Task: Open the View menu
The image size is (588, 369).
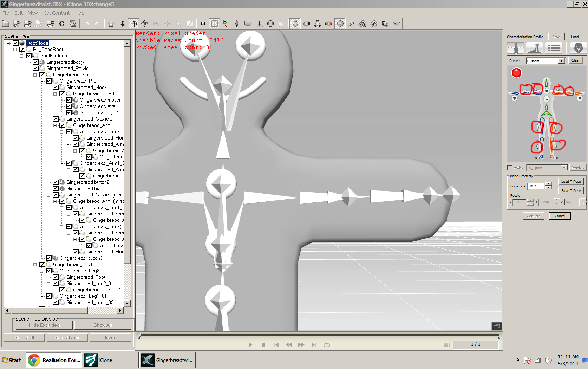Action: pyautogui.click(x=33, y=13)
